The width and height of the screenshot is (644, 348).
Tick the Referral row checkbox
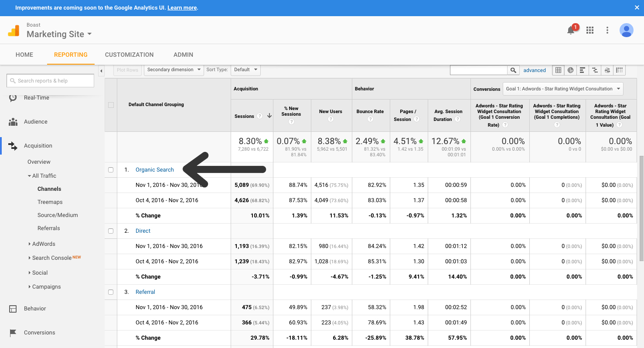point(111,292)
